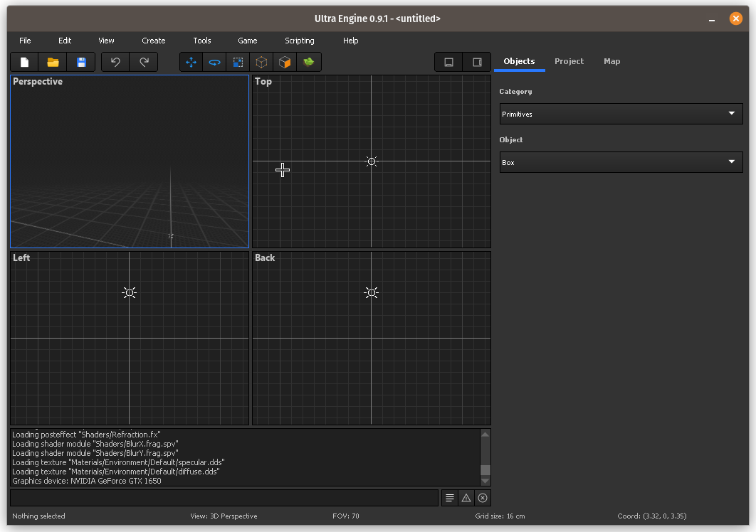Choose the wireframe cube tool
The width and height of the screenshot is (756, 532).
[x=262, y=63]
